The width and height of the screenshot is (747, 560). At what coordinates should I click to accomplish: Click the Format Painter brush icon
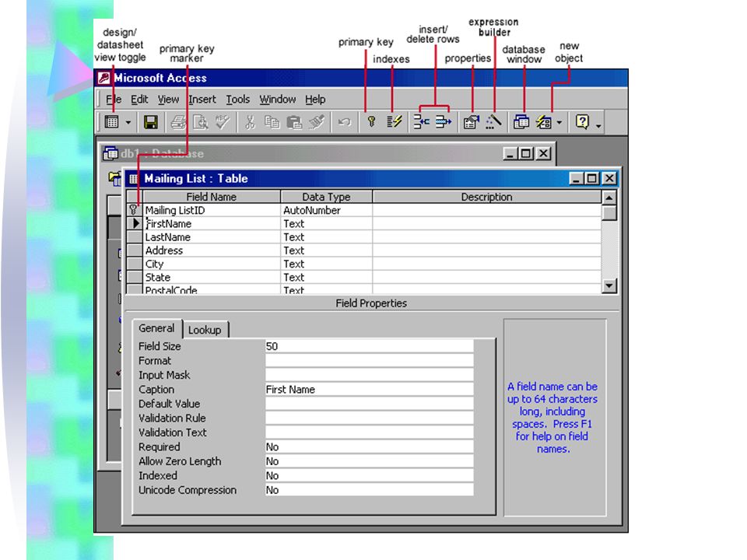(x=317, y=122)
